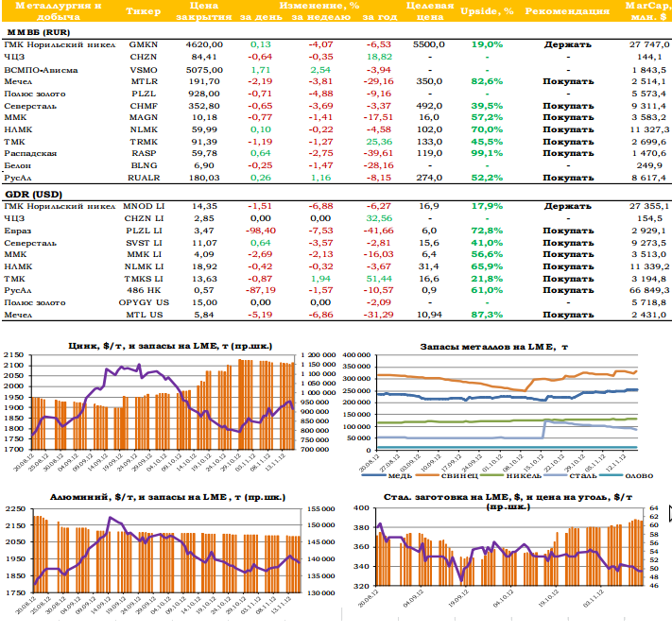Select the 'Рекомендация' column header
The height and width of the screenshot is (634, 672).
click(567, 11)
